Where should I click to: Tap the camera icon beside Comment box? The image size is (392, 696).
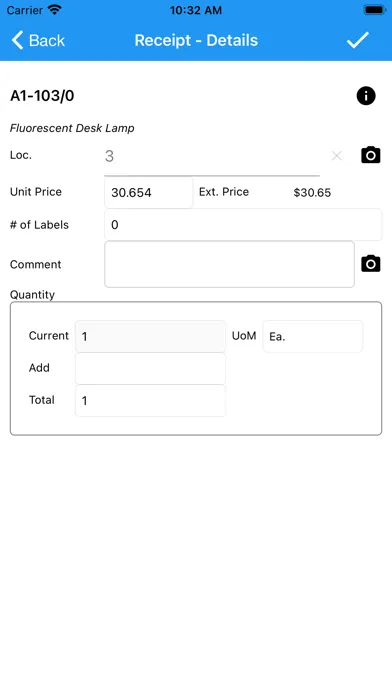(371, 264)
